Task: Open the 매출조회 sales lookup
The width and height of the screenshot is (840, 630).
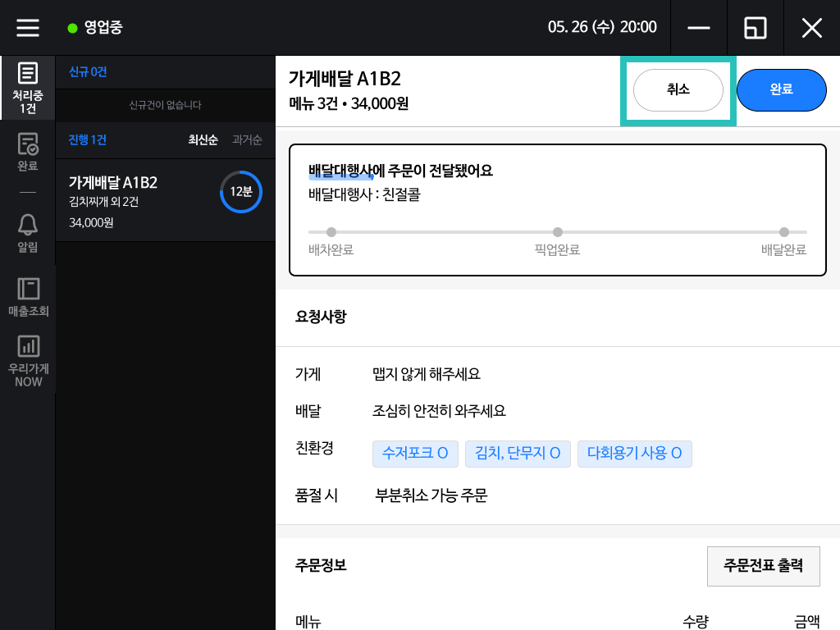Action: click(28, 297)
